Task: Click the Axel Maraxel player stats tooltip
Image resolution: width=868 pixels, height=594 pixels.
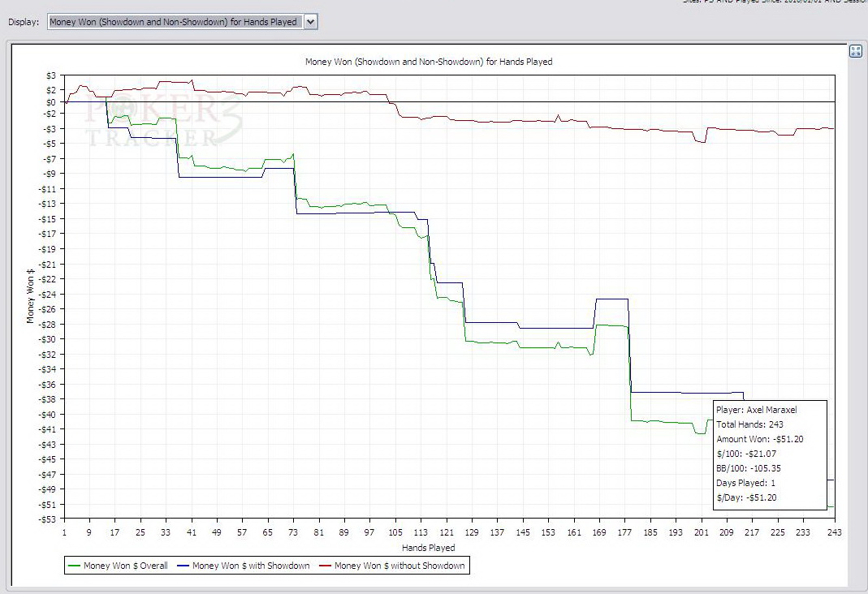Action: click(769, 454)
